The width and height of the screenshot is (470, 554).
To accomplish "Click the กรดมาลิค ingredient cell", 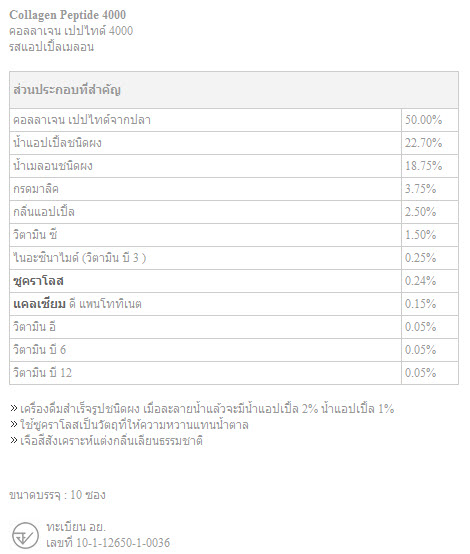I will click(x=205, y=189).
